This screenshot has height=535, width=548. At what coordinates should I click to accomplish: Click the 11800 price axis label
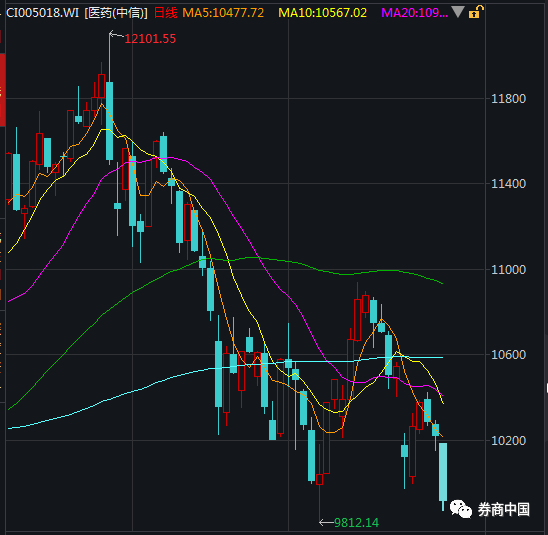pyautogui.click(x=508, y=99)
